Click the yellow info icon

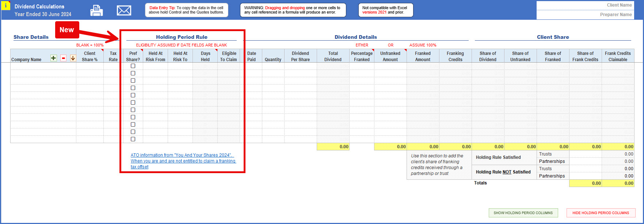(x=5, y=5)
